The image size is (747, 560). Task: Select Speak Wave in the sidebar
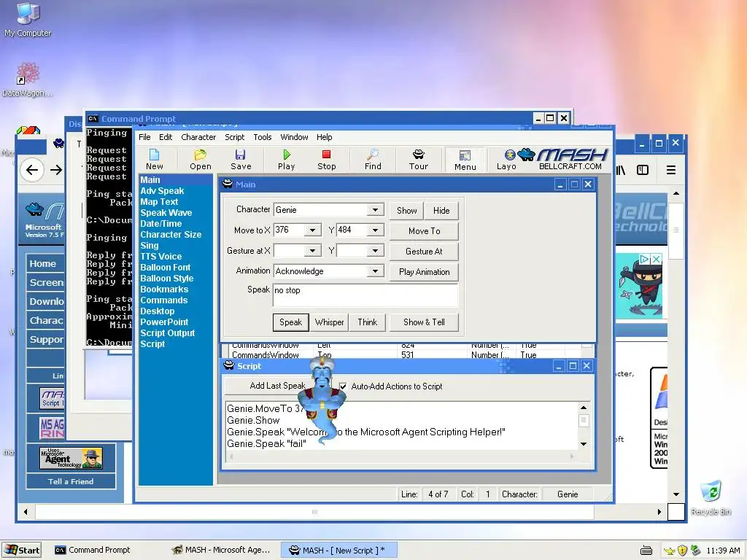pos(166,212)
